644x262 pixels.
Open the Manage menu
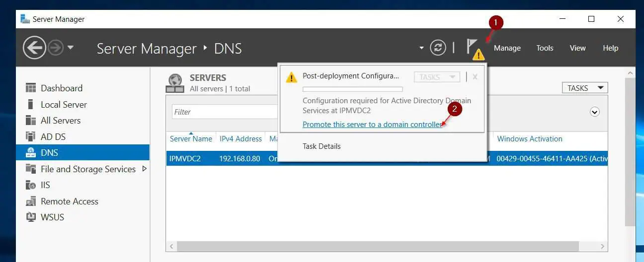(x=507, y=48)
